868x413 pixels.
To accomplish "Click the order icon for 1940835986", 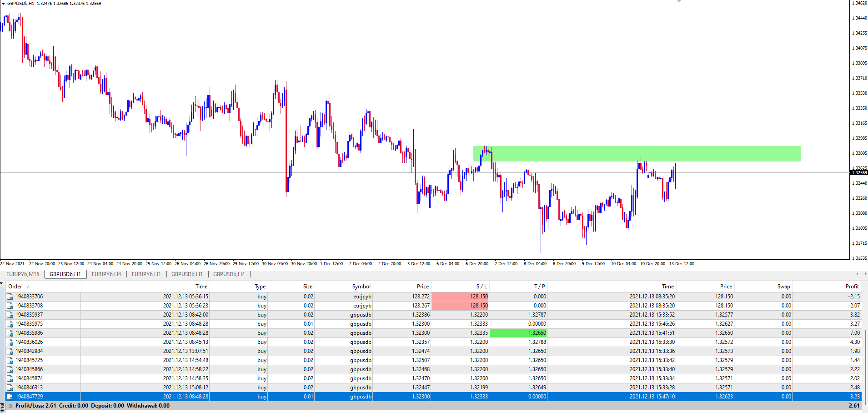I will pyautogui.click(x=10, y=333).
